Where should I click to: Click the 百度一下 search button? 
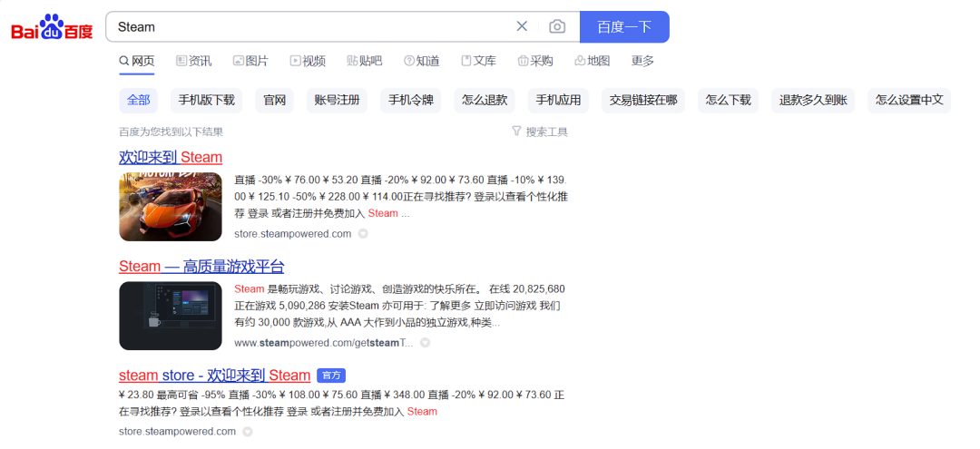pyautogui.click(x=624, y=27)
